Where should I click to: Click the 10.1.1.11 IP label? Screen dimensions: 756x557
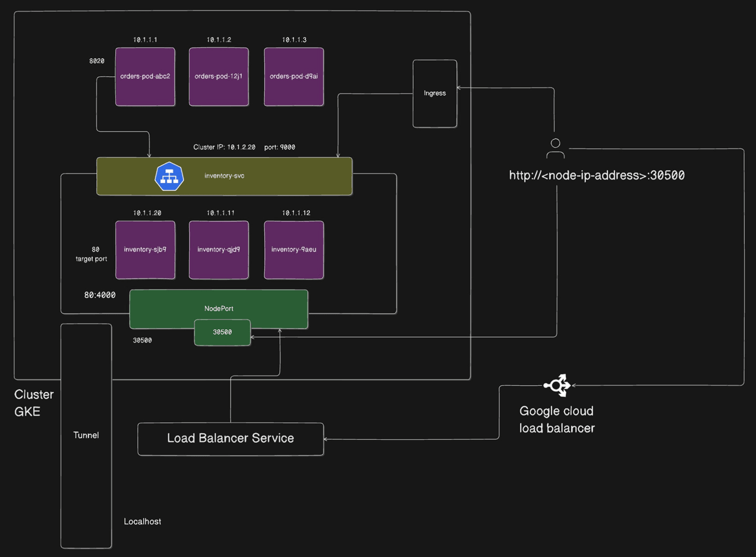tap(220, 213)
